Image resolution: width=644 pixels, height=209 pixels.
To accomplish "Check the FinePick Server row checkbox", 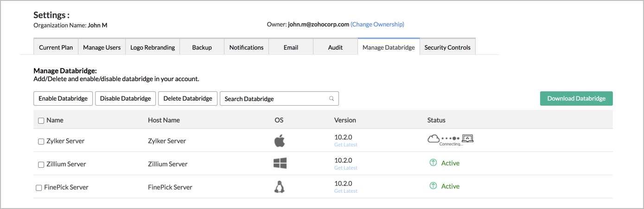I will point(39,188).
